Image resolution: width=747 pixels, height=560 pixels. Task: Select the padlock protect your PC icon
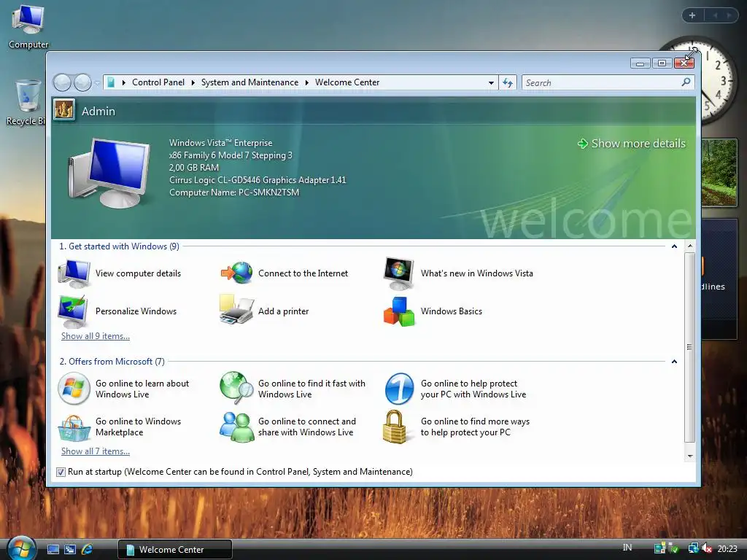tap(395, 427)
